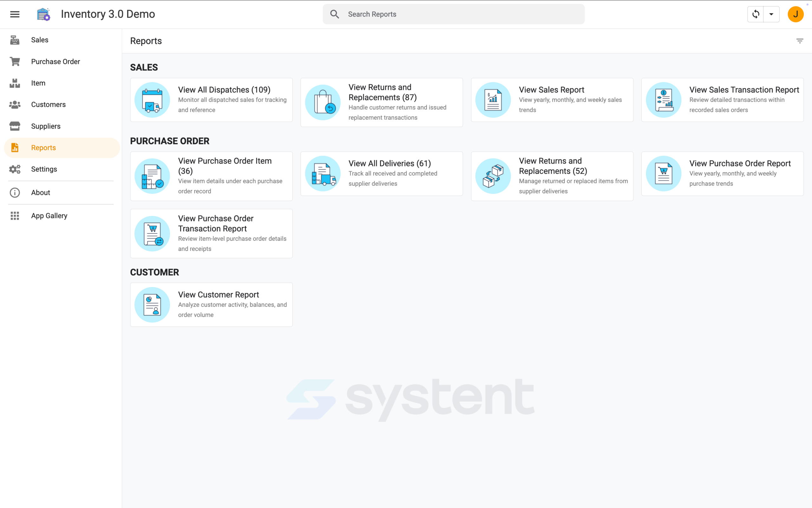Image resolution: width=812 pixels, height=508 pixels.
Task: Click the Purchase Order Transaction Report icon
Action: (x=152, y=233)
